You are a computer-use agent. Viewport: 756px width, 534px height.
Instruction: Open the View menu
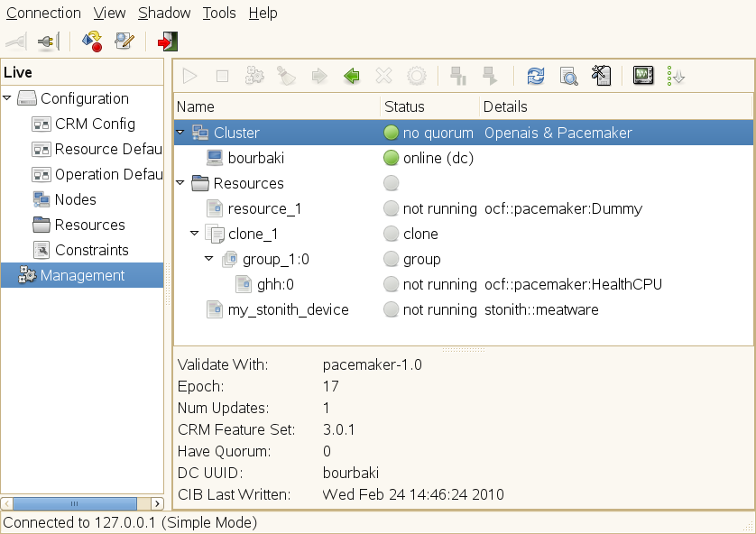(x=109, y=13)
